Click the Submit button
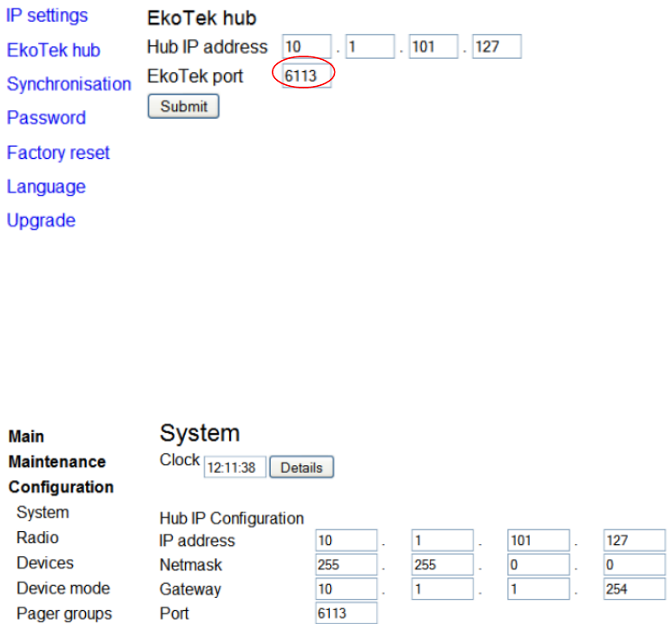This screenshot has width=672, height=624. [x=183, y=106]
